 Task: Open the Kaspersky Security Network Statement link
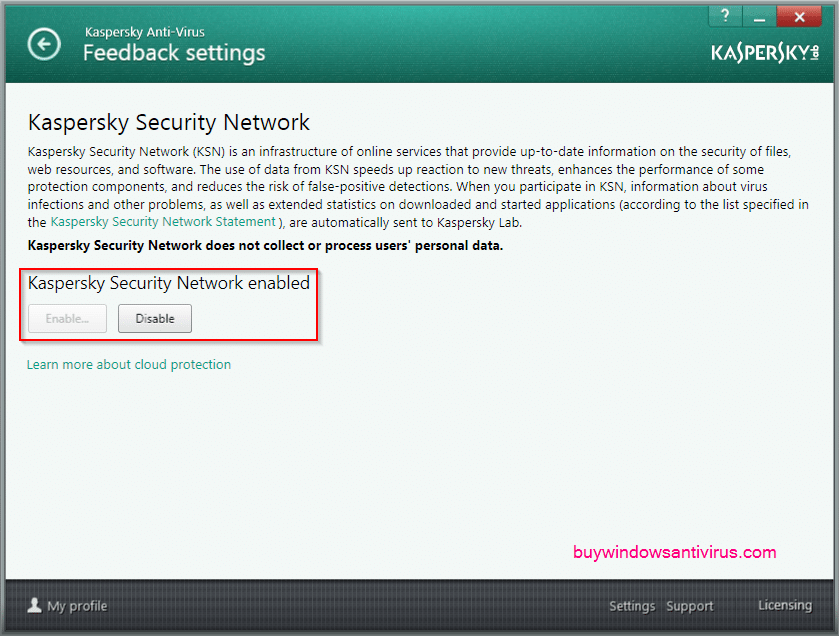[x=163, y=222]
